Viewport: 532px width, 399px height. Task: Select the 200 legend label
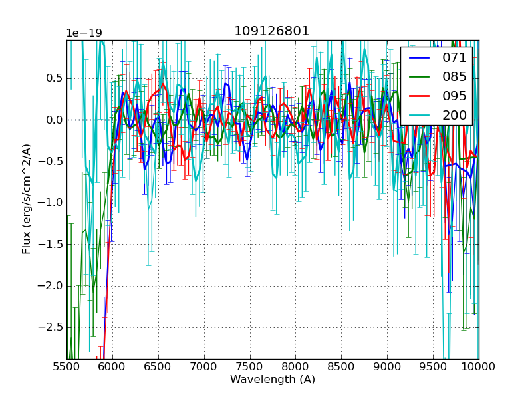[x=454, y=115]
